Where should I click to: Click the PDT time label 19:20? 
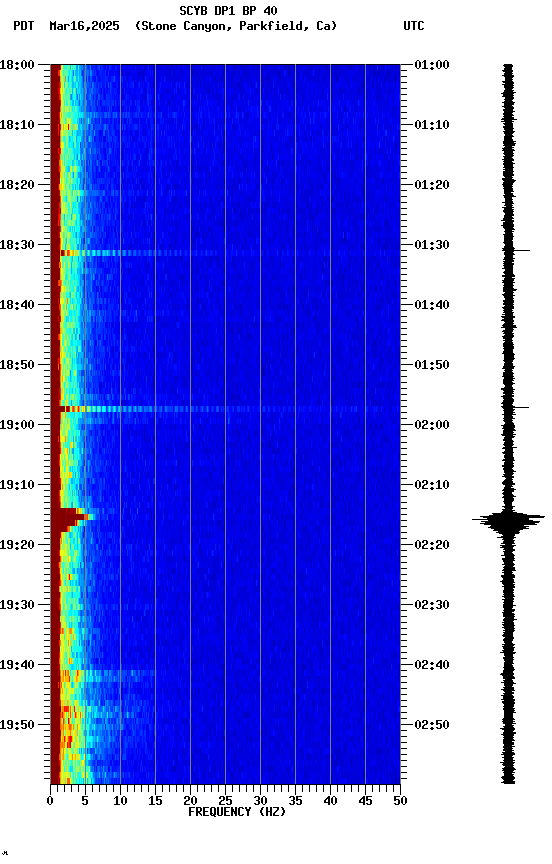[17, 545]
